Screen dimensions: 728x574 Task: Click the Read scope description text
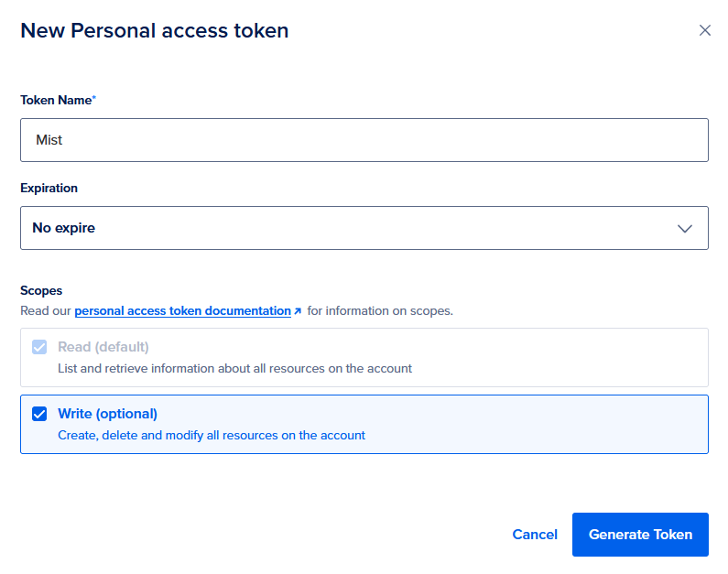coord(234,369)
